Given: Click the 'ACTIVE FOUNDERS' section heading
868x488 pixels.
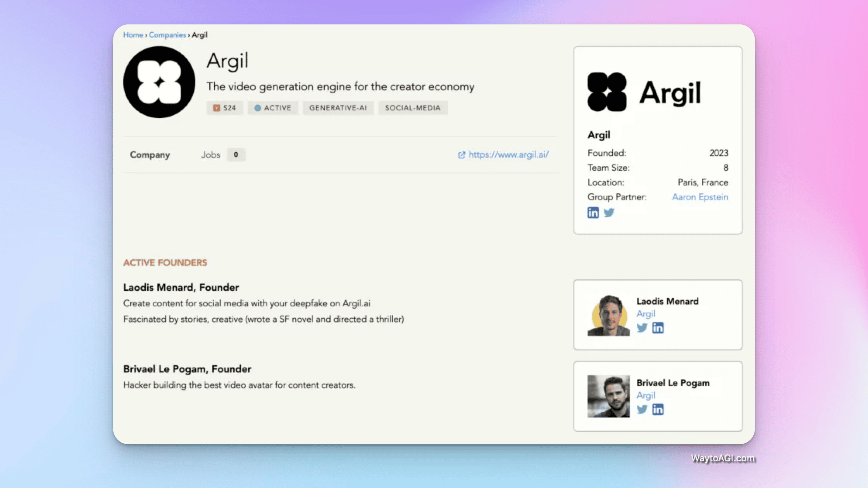Looking at the screenshot, I should click(x=165, y=263).
